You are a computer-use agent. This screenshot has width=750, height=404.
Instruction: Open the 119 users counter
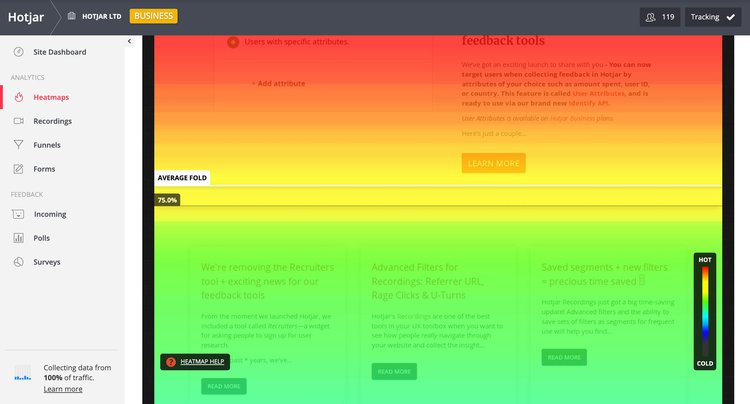pyautogui.click(x=660, y=17)
